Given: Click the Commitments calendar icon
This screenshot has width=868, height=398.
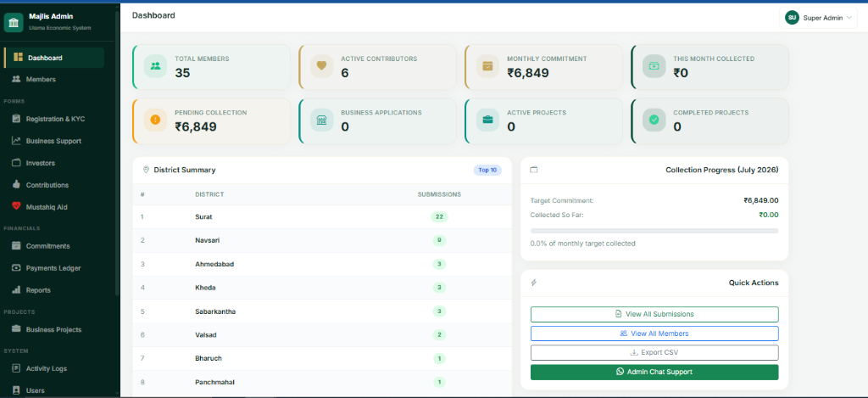Looking at the screenshot, I should point(16,245).
